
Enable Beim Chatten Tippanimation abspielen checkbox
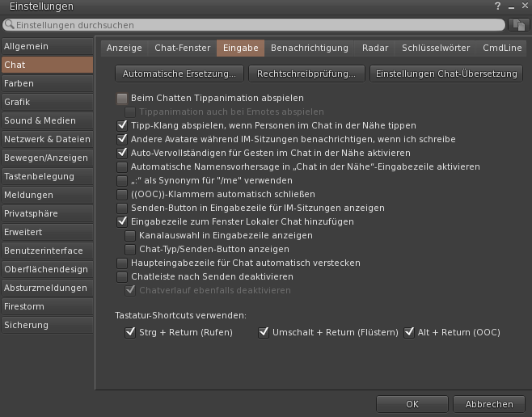122,99
